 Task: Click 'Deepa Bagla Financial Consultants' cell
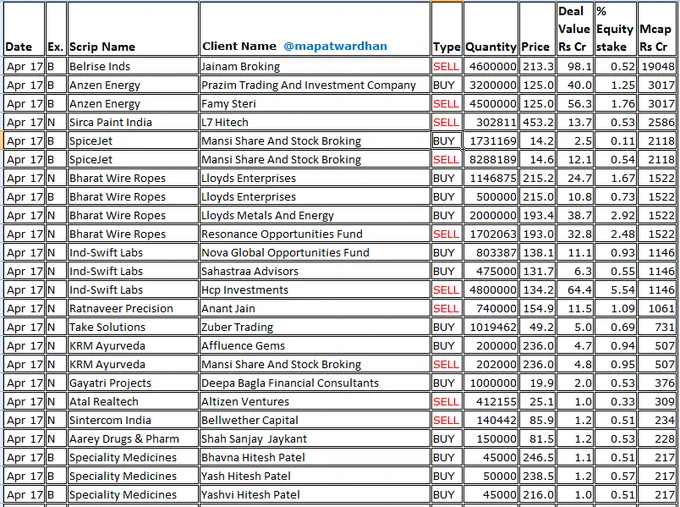(x=315, y=383)
